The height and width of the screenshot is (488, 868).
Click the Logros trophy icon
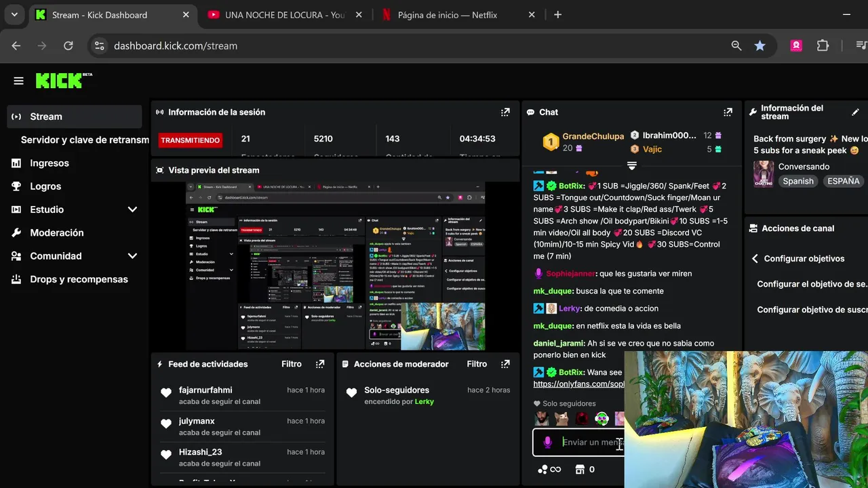point(16,186)
